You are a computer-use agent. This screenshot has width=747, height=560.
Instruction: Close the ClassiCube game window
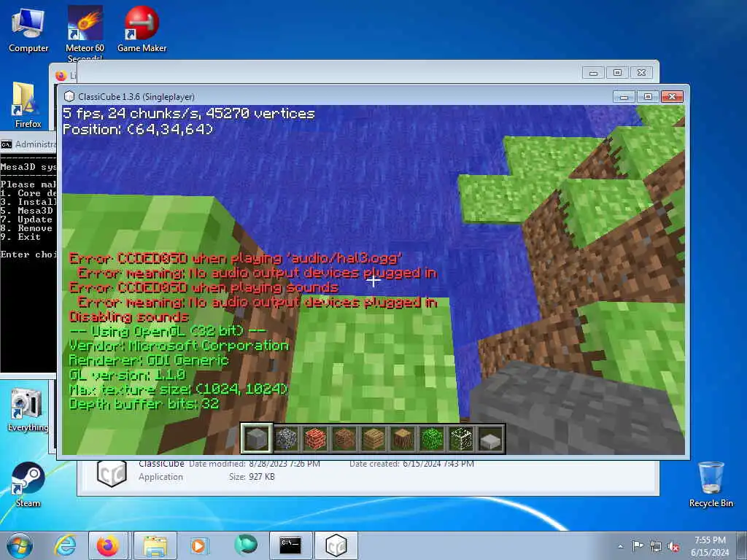click(672, 97)
